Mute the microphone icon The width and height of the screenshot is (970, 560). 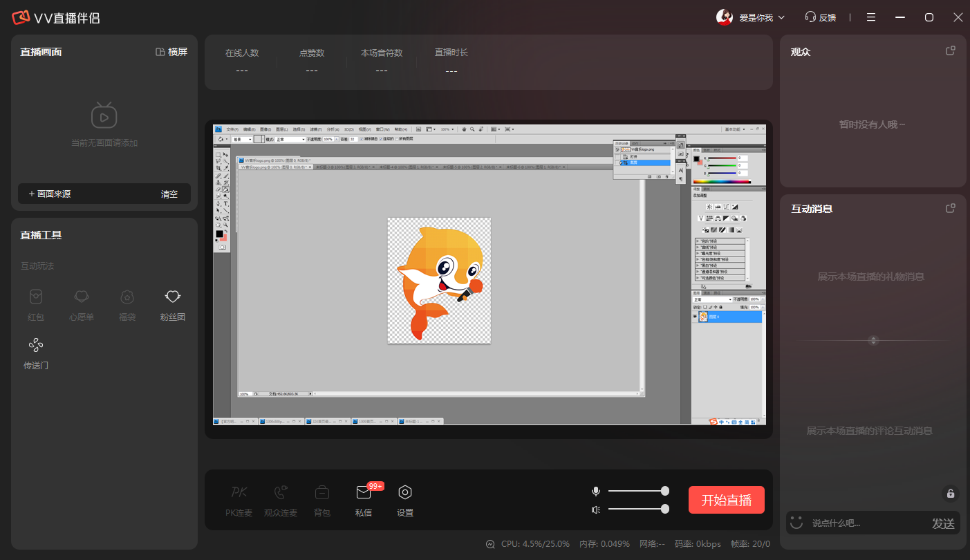coord(596,491)
